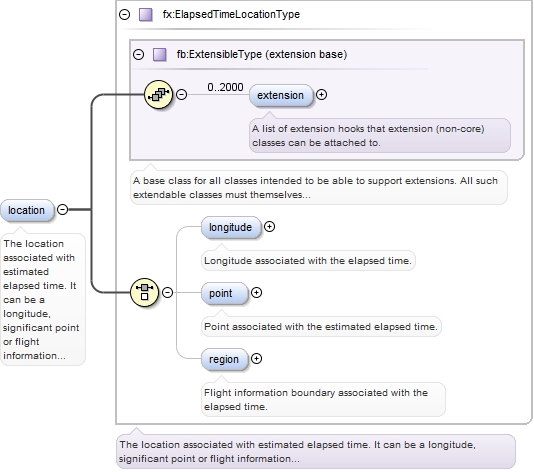Select the point element node

224,293
